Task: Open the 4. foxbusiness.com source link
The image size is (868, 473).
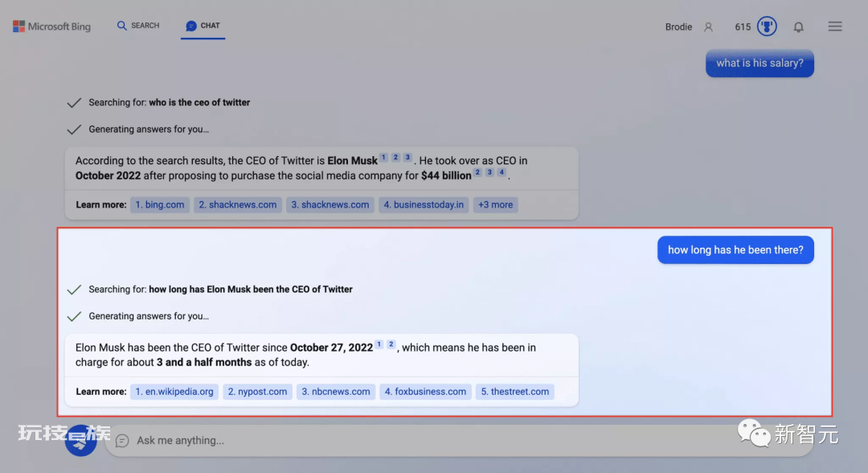Action: tap(425, 392)
